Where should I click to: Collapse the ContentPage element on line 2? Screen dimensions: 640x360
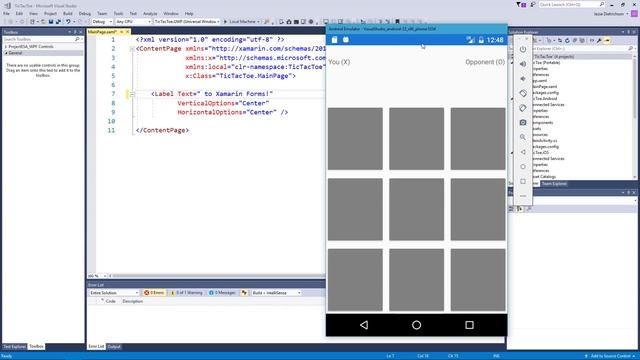coord(132,49)
